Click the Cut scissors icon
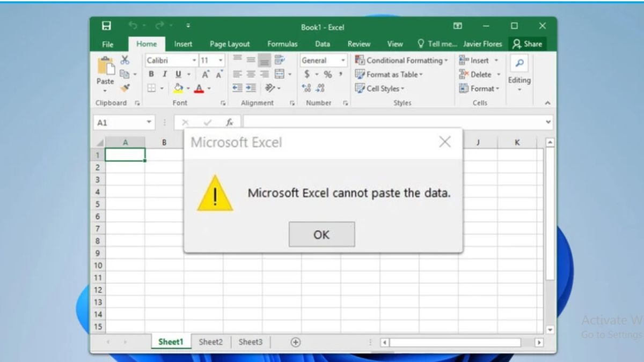Viewport: 644px width, 362px height. coord(125,60)
